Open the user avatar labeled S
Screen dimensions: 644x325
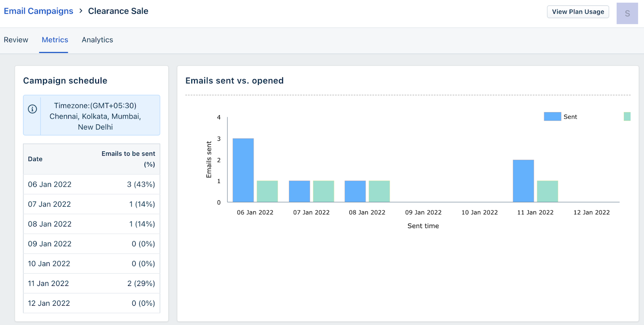627,13
